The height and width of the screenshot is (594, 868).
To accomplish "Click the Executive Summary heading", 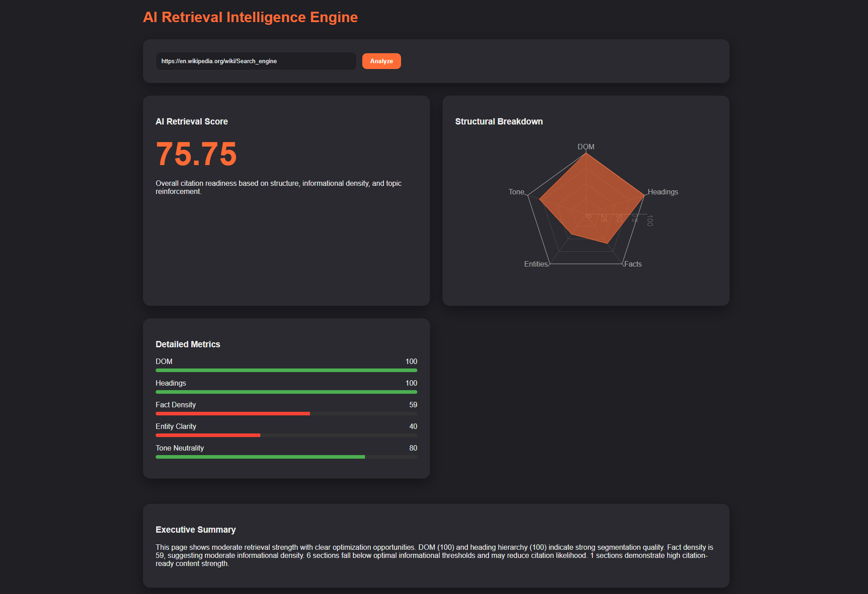I will click(x=195, y=530).
